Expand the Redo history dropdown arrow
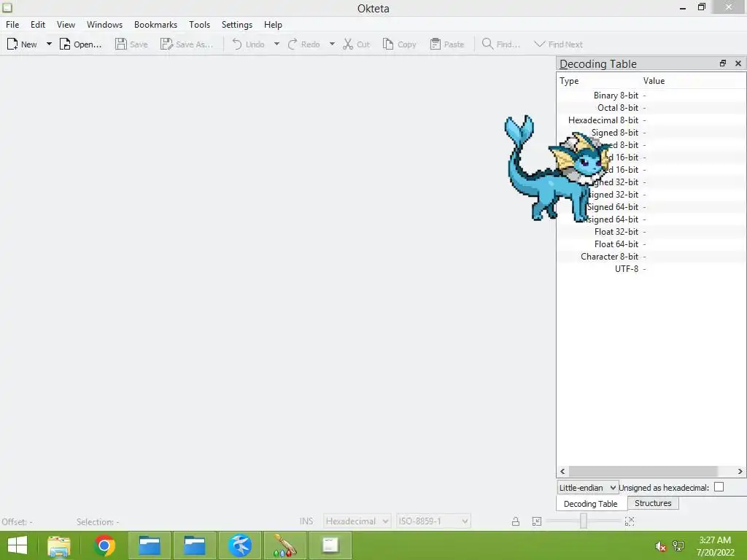This screenshot has width=747, height=560. 332,44
